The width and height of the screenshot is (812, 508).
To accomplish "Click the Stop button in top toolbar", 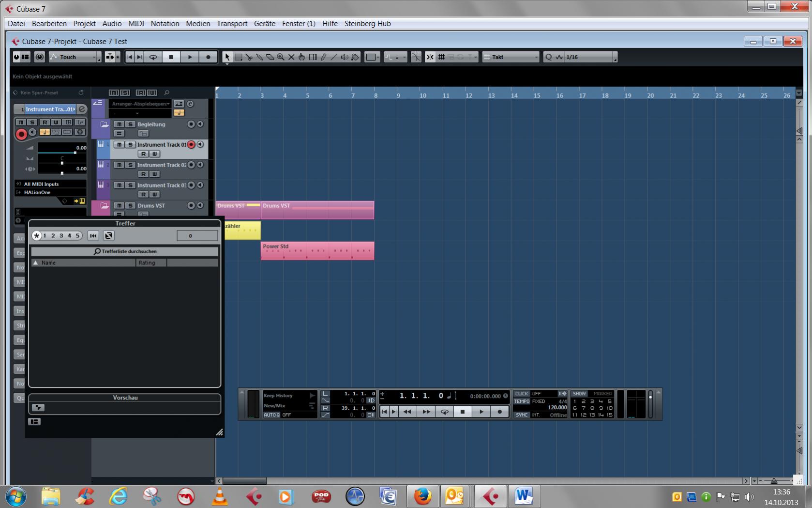I will (171, 57).
